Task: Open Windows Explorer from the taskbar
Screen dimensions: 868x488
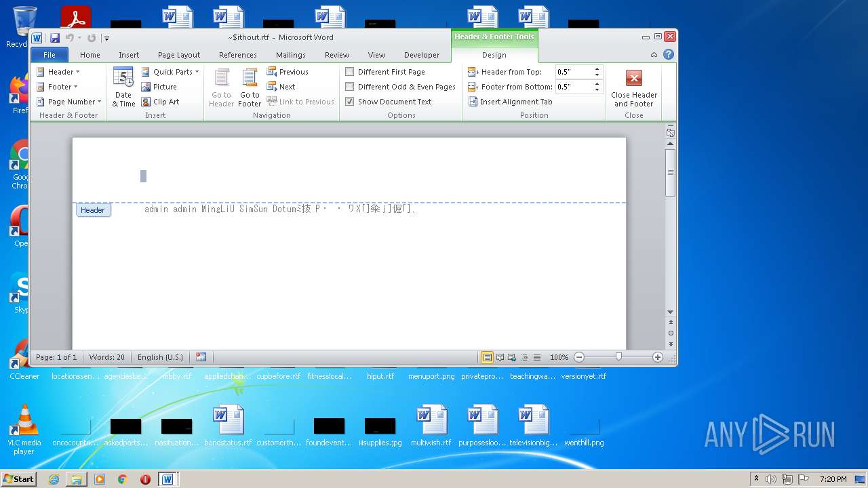Action: [77, 479]
